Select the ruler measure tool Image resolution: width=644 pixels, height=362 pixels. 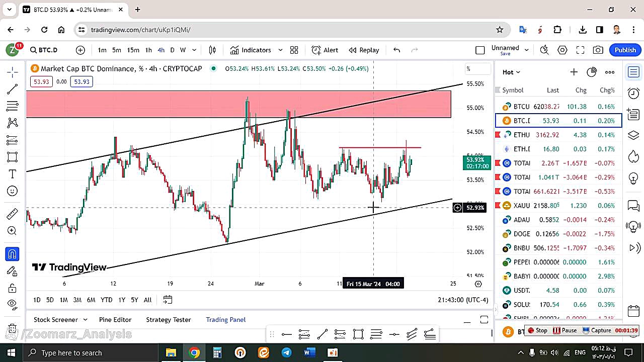pyautogui.click(x=13, y=214)
